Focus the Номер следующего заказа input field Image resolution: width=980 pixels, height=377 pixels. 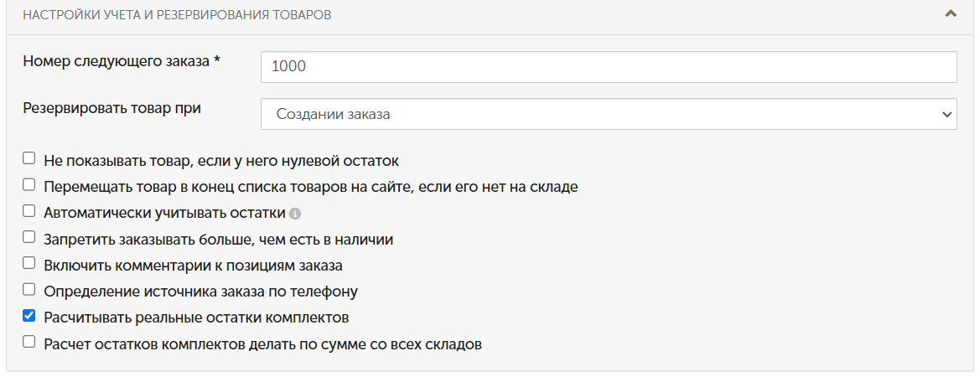click(x=609, y=66)
